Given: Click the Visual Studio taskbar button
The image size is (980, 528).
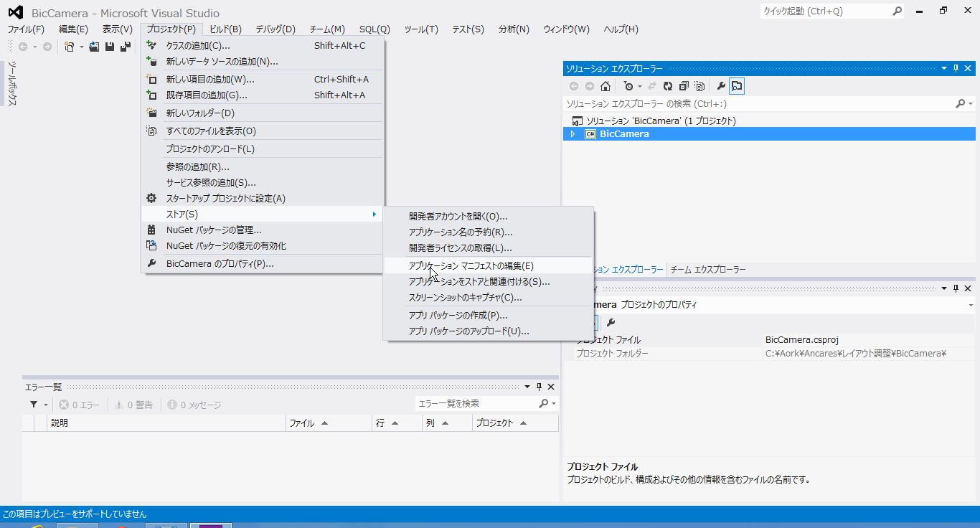Looking at the screenshot, I should (x=211, y=525).
